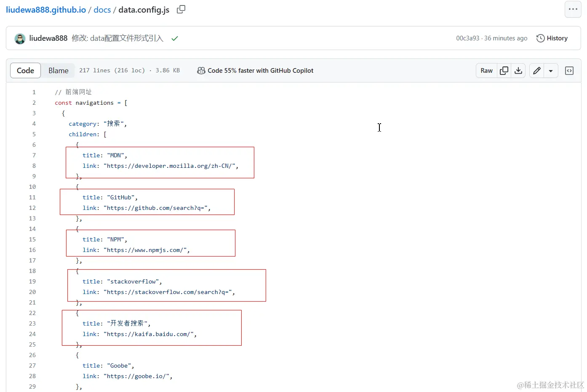The image size is (587, 392).
Task: Open Code 55% faster with GitHub Copilot
Action: (x=255, y=71)
